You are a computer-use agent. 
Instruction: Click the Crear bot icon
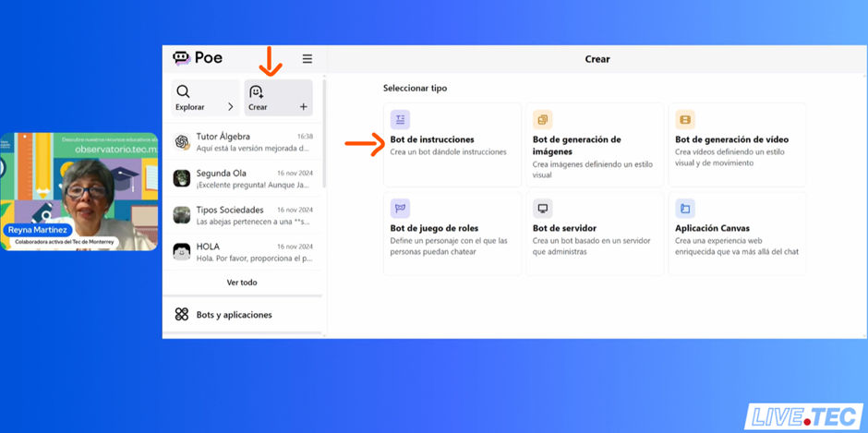[256, 91]
